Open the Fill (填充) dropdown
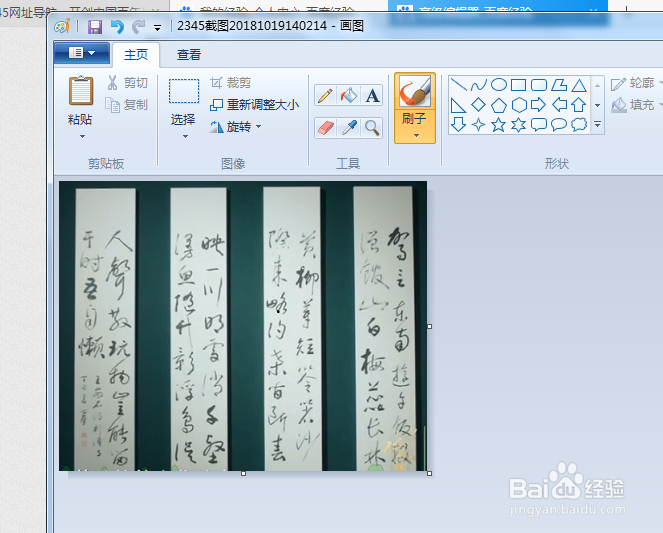Image resolution: width=663 pixels, height=533 pixels. 636,105
